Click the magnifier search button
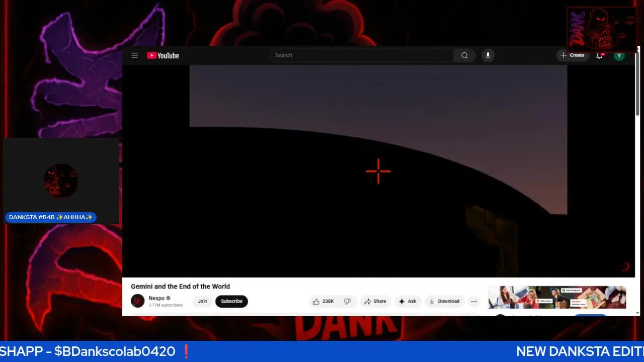This screenshot has height=362, width=644. (464, 55)
